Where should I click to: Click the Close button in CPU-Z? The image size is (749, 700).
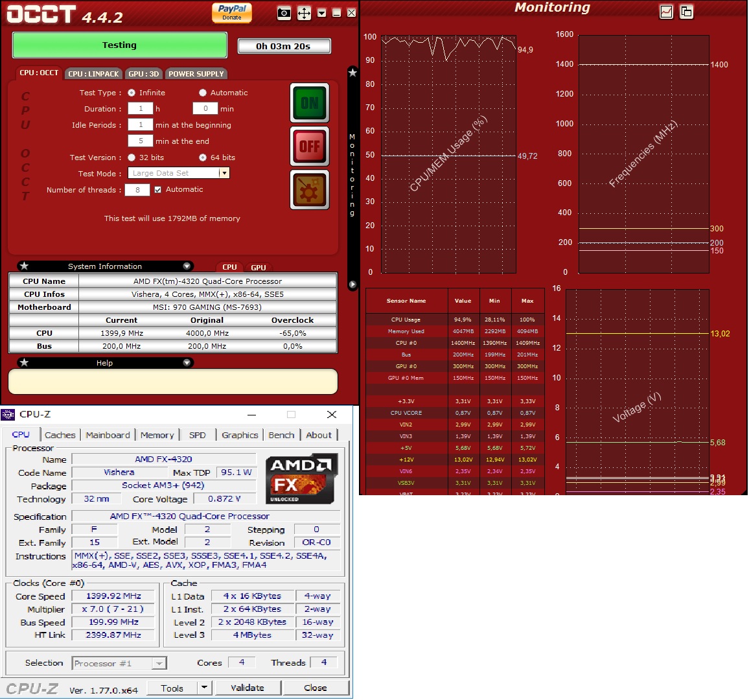(x=316, y=688)
